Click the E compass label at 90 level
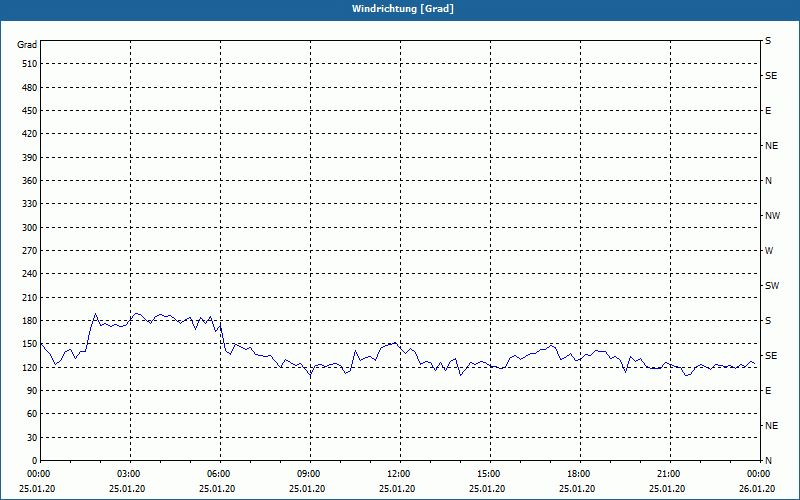Screen dimensions: 800x500 tap(768, 391)
